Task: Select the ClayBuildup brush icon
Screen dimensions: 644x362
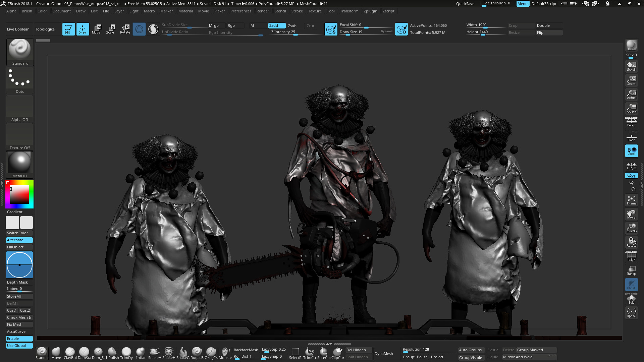Action: [70, 353]
